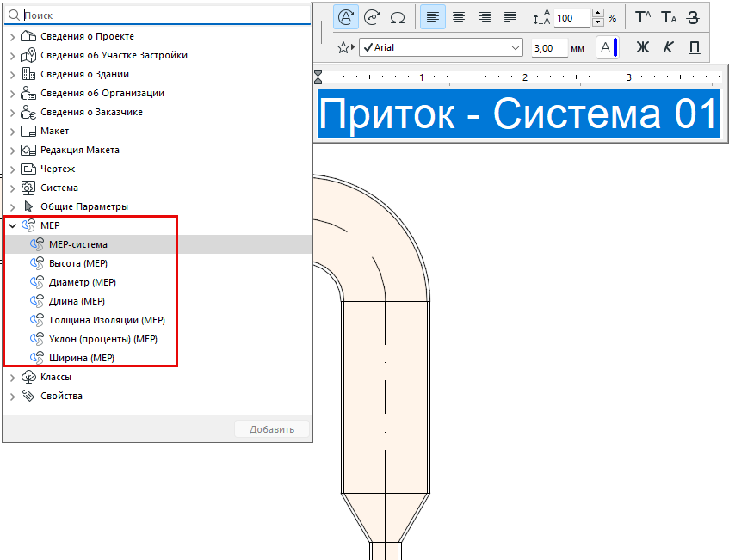Image resolution: width=729 pixels, height=560 pixels.
Task: Click the second autotext reference icon
Action: (372, 17)
